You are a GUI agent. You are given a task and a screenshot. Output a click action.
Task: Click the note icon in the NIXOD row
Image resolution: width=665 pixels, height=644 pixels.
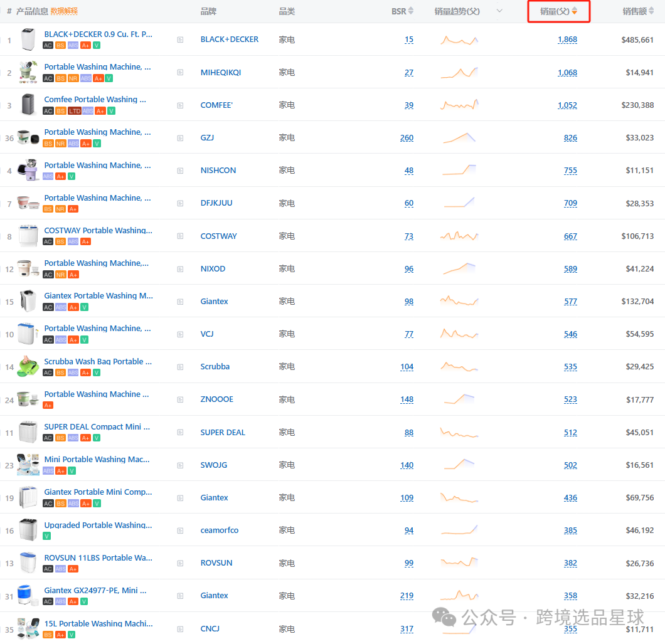pos(180,269)
